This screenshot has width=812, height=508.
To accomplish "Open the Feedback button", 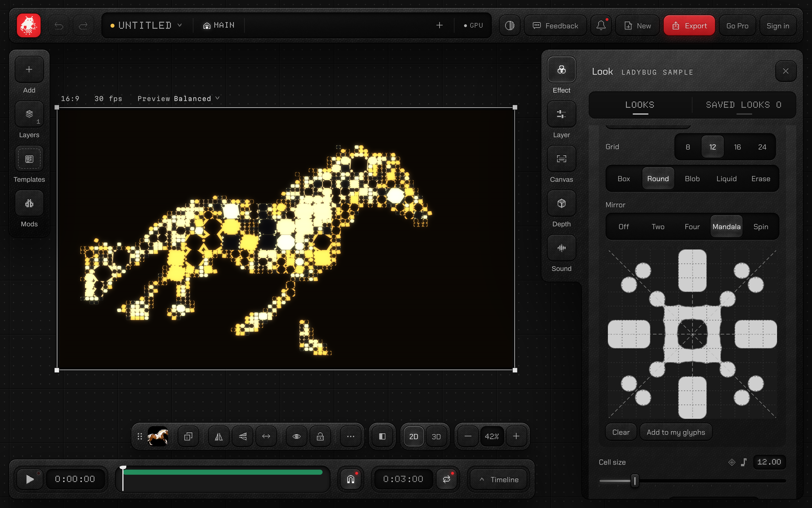I will click(x=555, y=26).
